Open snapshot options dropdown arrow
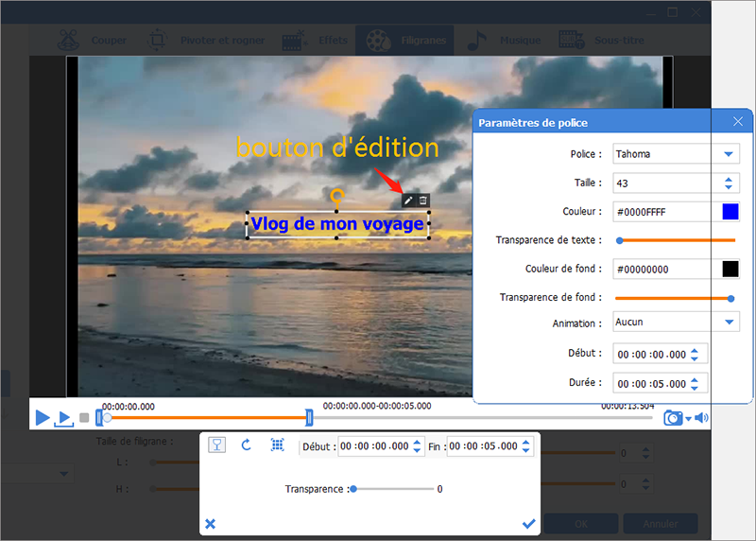Viewport: 756px width, 541px height. click(x=688, y=418)
